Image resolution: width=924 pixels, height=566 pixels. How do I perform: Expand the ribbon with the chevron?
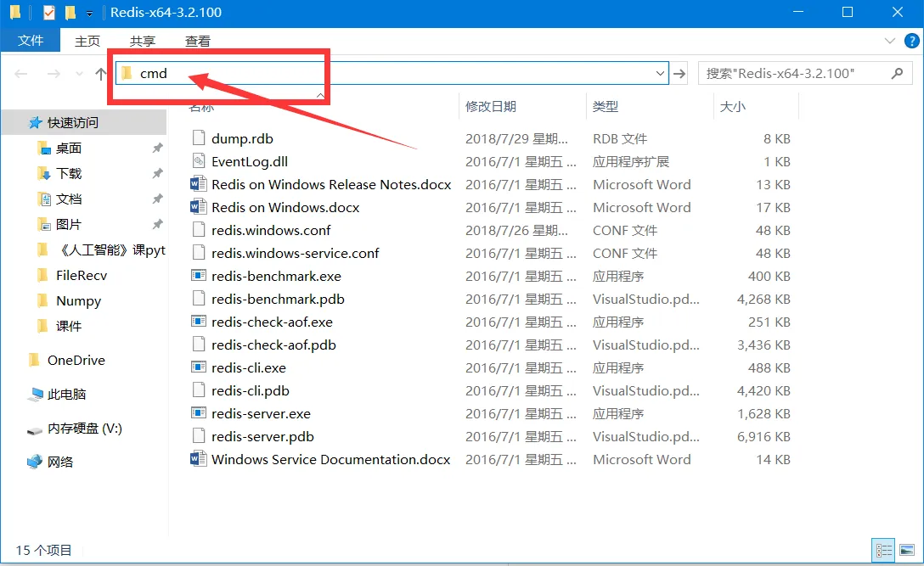click(890, 41)
